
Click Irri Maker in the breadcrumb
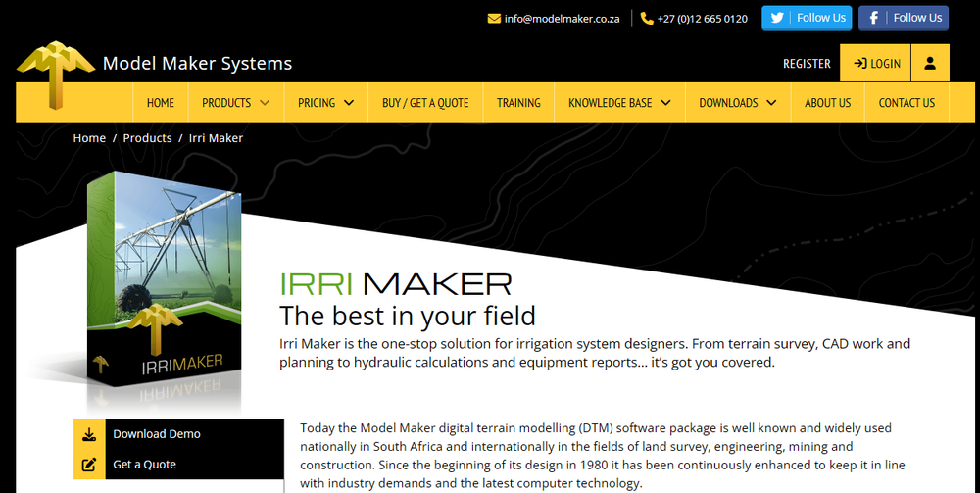pyautogui.click(x=216, y=138)
